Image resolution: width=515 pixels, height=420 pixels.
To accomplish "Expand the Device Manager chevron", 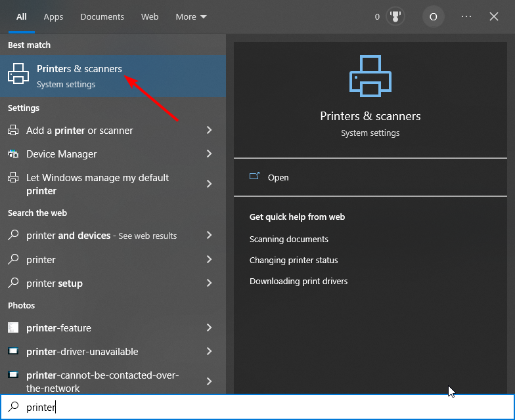I will [209, 154].
